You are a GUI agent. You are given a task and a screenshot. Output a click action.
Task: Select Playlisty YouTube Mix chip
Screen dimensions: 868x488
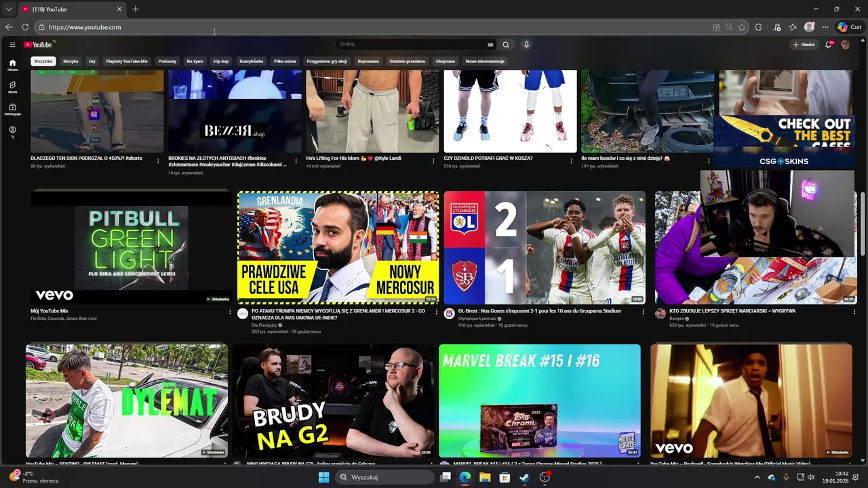click(x=127, y=61)
